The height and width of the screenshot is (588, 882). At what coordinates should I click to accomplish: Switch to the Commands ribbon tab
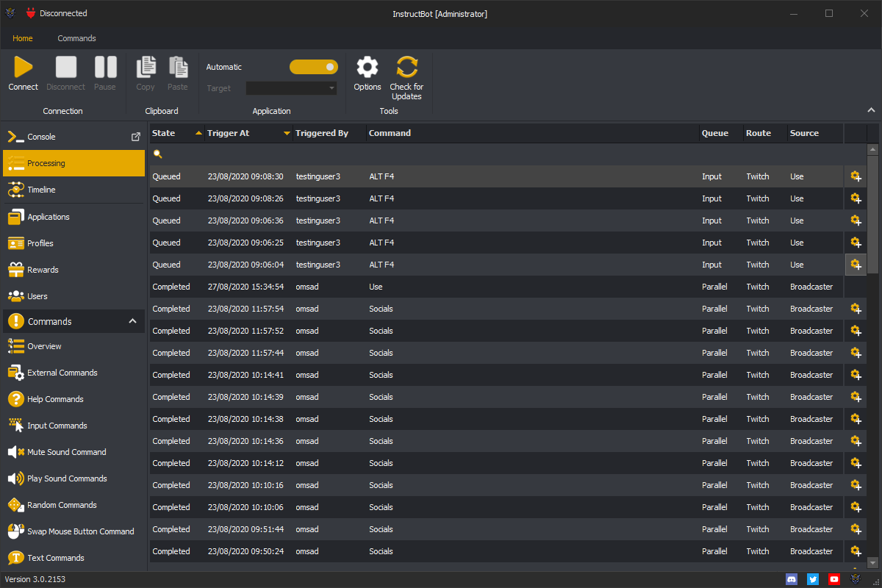coord(76,38)
